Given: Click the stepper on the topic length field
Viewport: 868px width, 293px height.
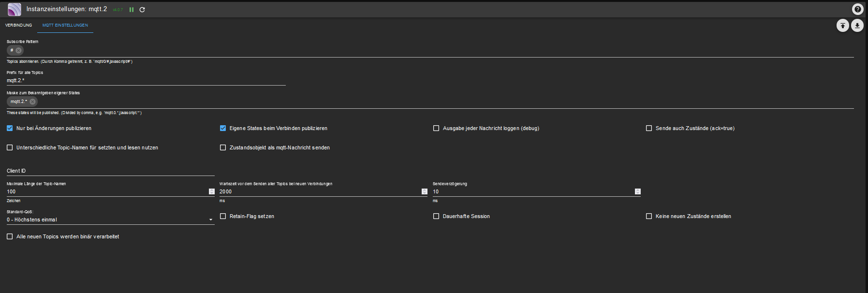Looking at the screenshot, I should [x=212, y=191].
